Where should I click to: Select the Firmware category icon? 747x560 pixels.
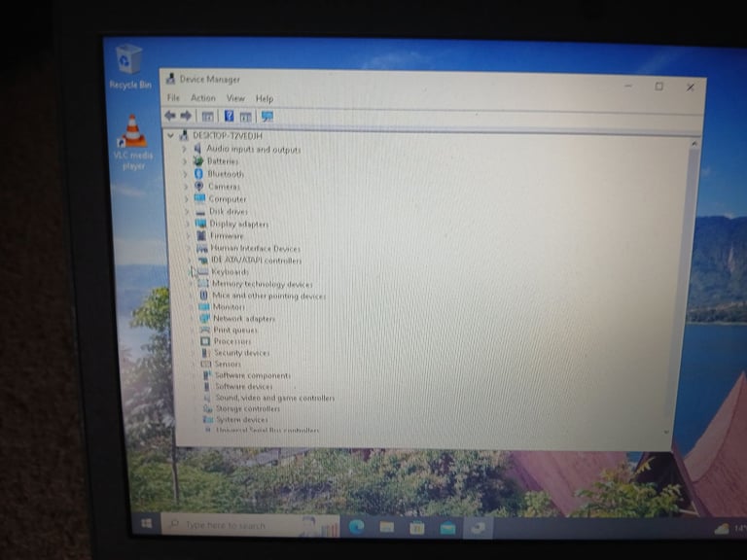click(x=201, y=235)
